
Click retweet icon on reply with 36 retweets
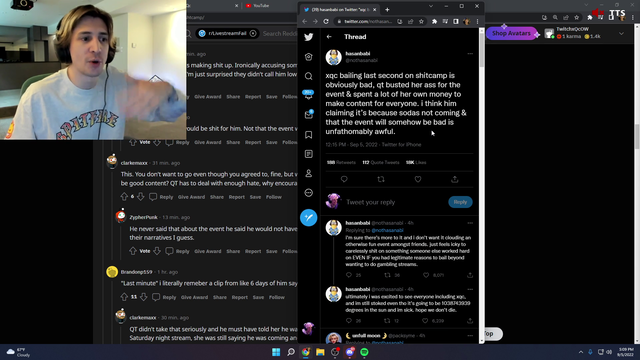click(x=387, y=275)
